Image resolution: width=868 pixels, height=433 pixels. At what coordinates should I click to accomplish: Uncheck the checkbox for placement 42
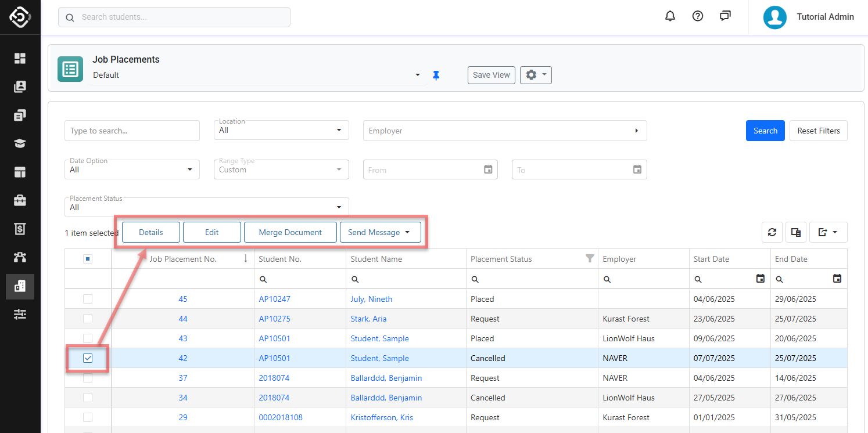click(x=88, y=358)
